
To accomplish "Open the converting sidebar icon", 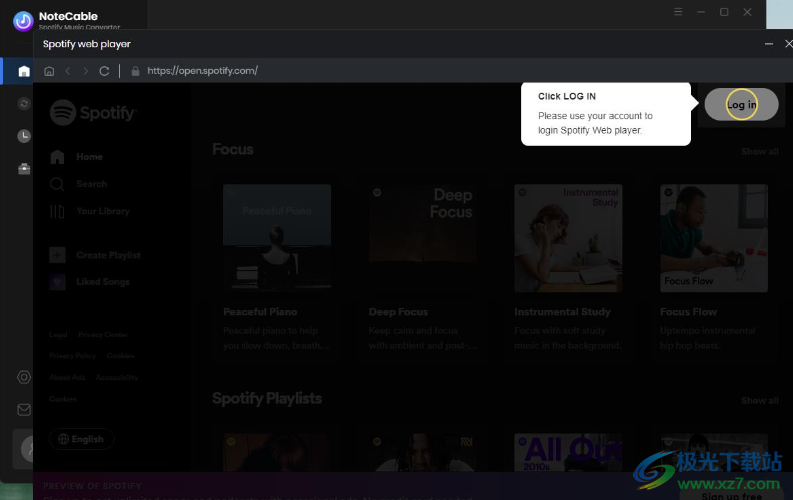I will [24, 104].
